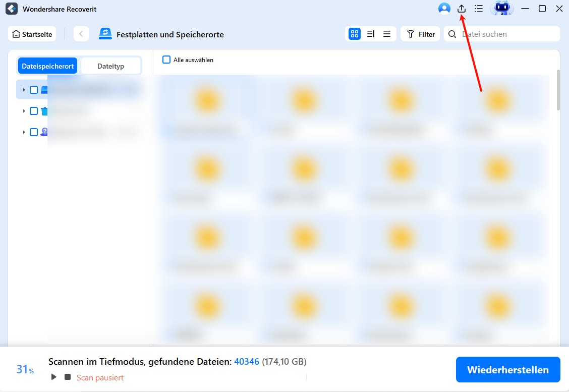Click the 31% scan progress value
569x392 pixels.
pos(25,369)
